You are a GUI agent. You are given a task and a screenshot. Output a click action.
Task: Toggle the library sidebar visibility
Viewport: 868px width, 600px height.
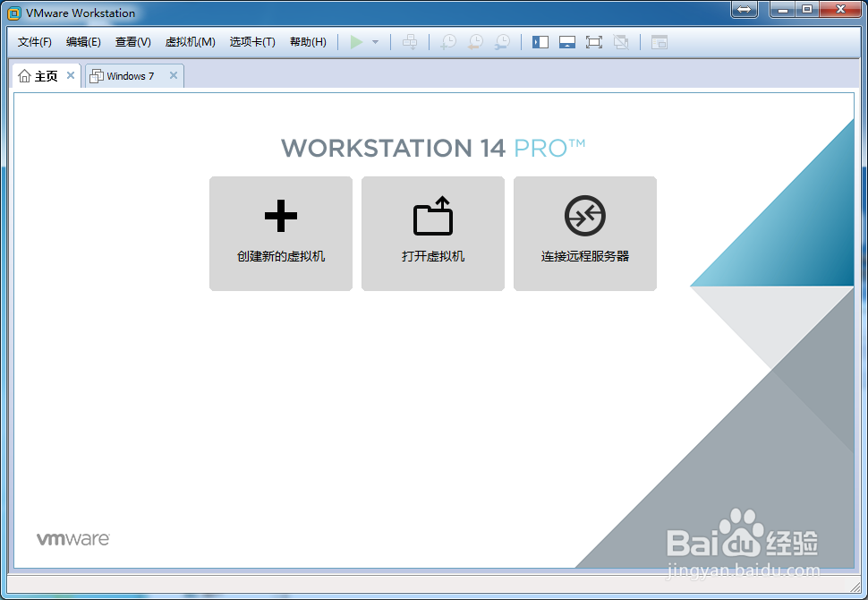click(540, 41)
